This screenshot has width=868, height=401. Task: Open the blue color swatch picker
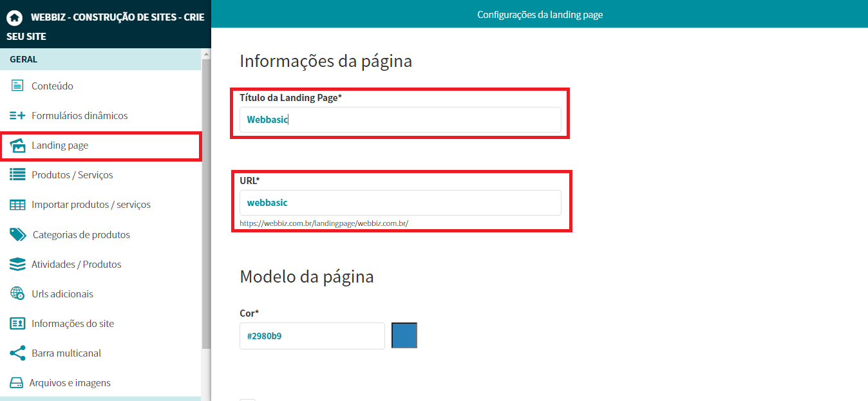point(404,335)
